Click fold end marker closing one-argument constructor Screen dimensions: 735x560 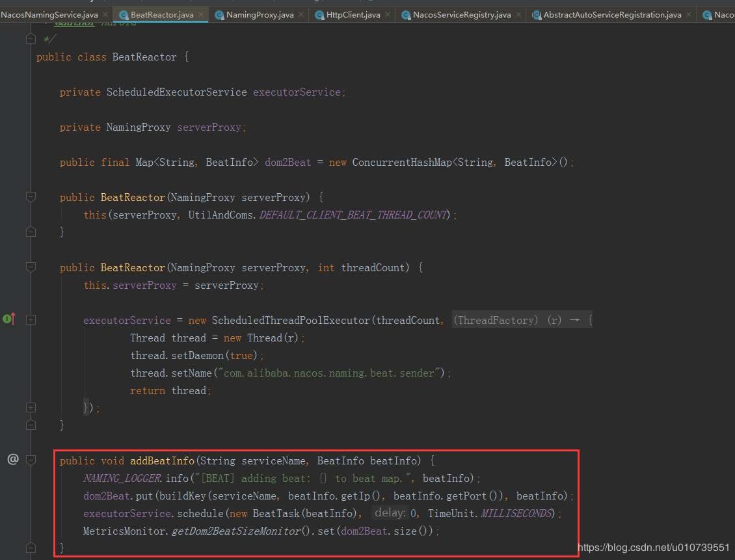[31, 232]
